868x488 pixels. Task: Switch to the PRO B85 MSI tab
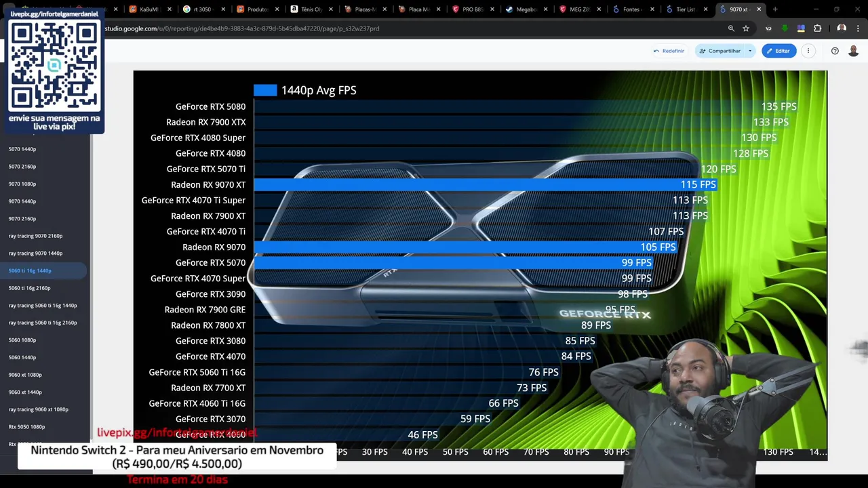[472, 9]
